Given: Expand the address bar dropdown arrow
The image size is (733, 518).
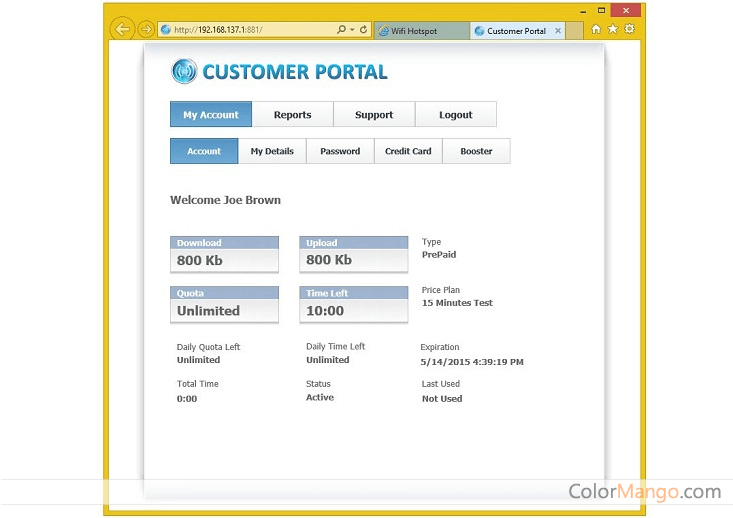Looking at the screenshot, I should pyautogui.click(x=352, y=30).
